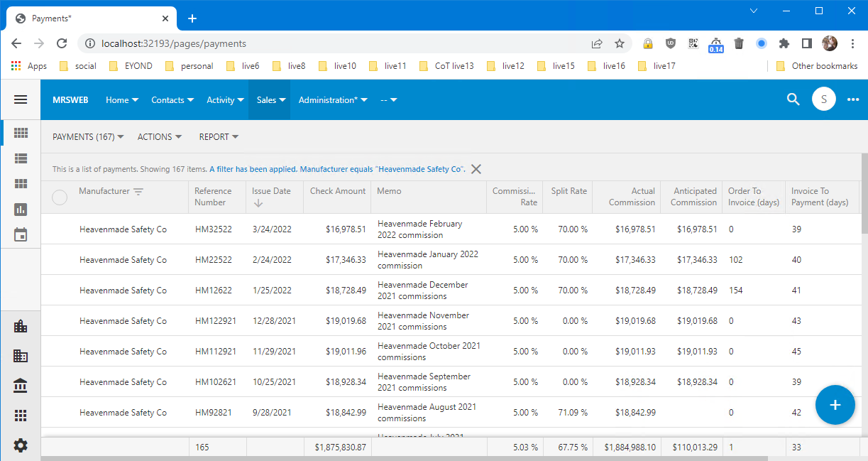
Task: Expand the PAYMENTS (167) dropdown
Action: [87, 136]
